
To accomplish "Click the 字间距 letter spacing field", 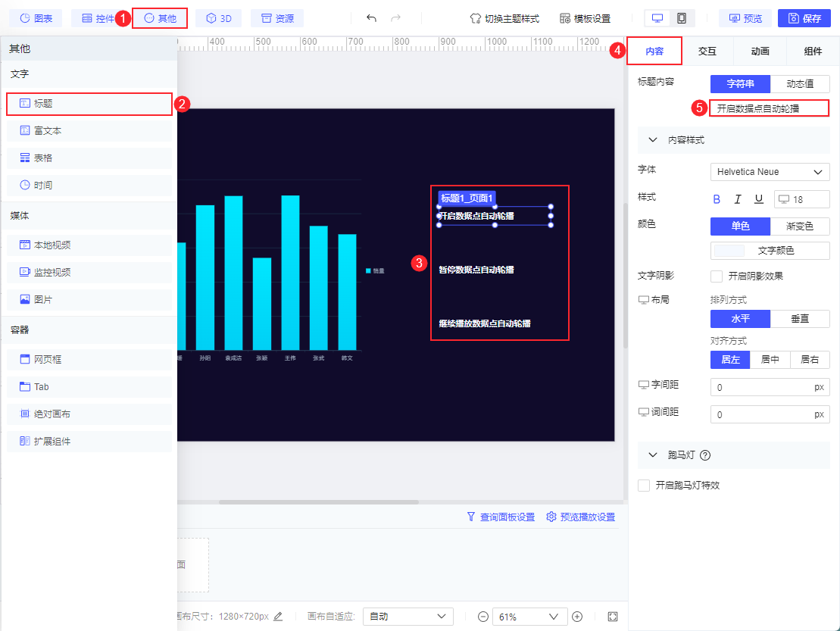I will [x=770, y=387].
